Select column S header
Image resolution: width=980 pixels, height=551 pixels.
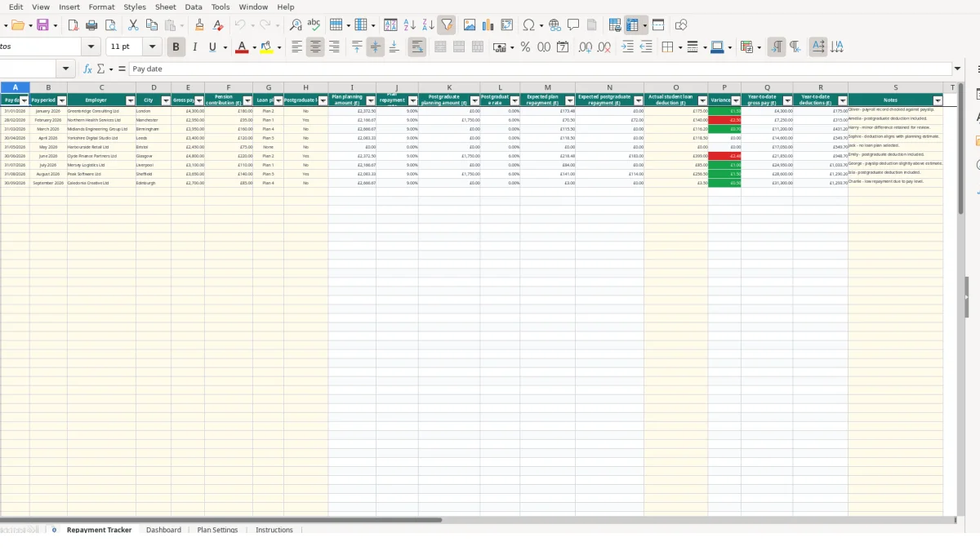tap(895, 87)
